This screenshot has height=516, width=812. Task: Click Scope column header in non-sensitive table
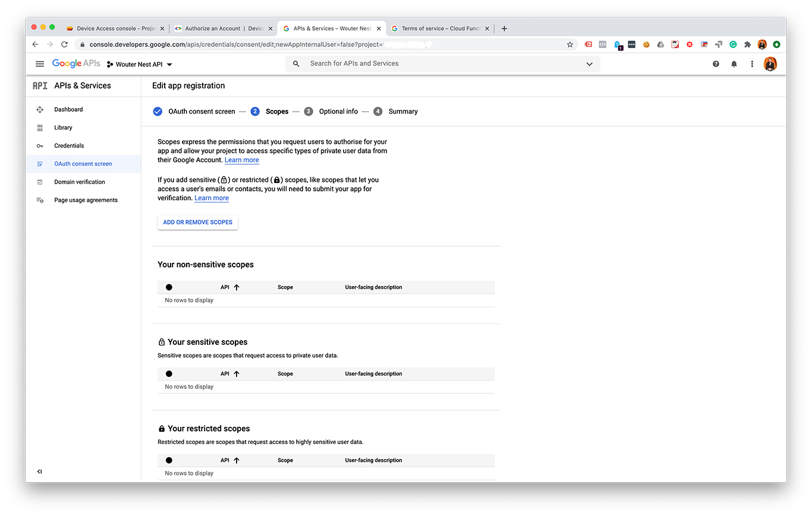[285, 287]
